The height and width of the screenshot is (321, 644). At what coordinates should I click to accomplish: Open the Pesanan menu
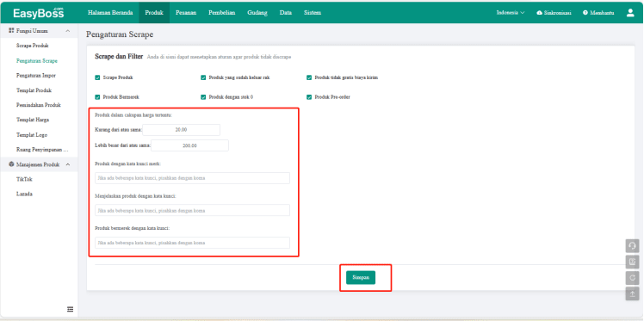(186, 13)
